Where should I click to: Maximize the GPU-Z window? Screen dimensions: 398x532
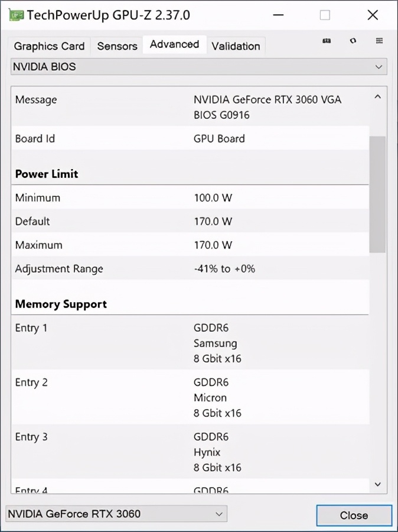coord(325,15)
